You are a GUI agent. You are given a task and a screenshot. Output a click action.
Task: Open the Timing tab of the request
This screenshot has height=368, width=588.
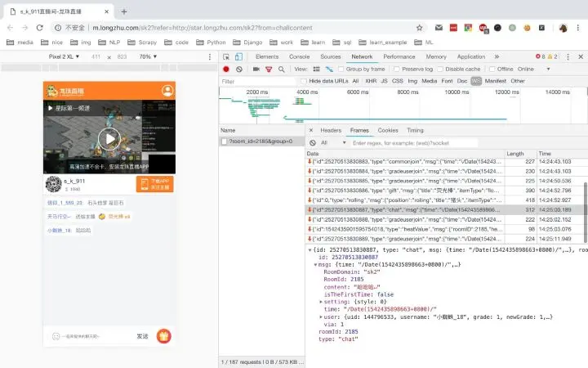click(415, 130)
